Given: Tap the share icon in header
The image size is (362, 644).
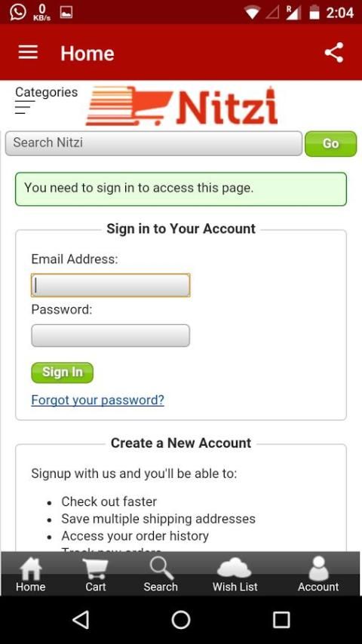Looking at the screenshot, I should pyautogui.click(x=333, y=53).
